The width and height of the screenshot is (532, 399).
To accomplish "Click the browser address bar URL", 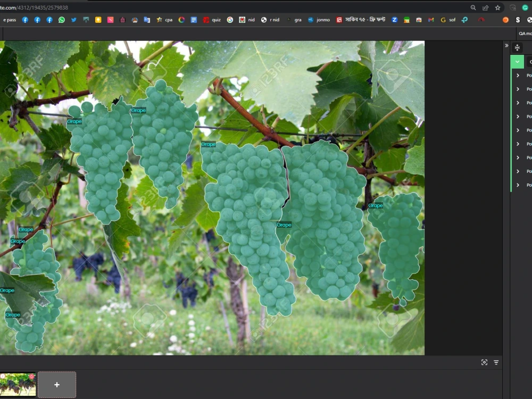I will 34,7.
